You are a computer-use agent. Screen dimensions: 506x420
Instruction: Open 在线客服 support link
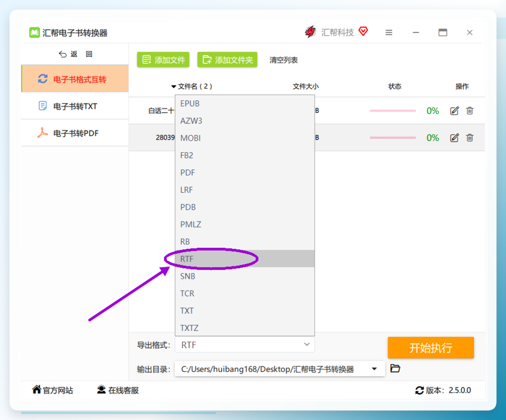[x=118, y=390]
